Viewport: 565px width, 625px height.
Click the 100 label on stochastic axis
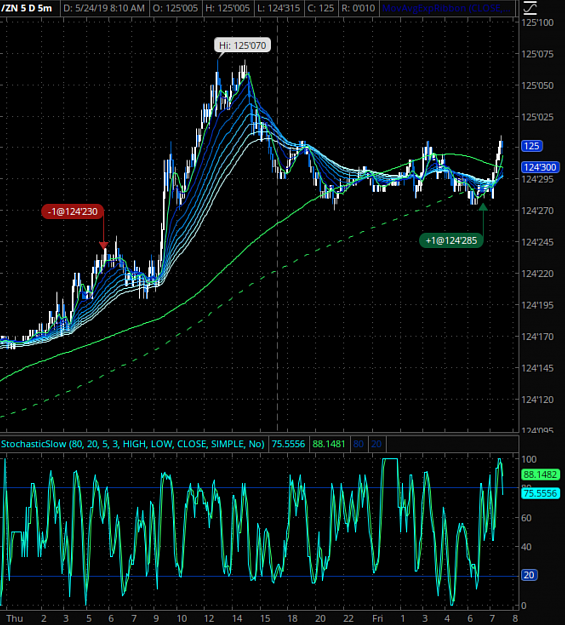(529, 459)
